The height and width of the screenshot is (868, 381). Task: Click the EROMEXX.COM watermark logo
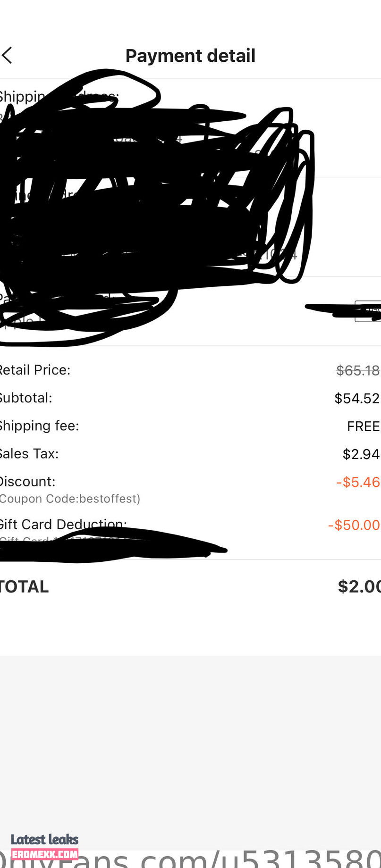[x=45, y=854]
